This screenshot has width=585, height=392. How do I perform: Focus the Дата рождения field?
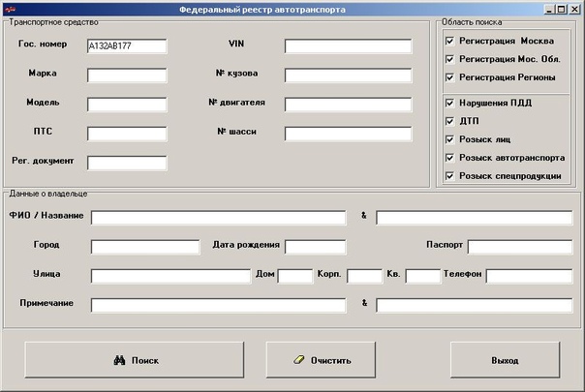pos(315,247)
